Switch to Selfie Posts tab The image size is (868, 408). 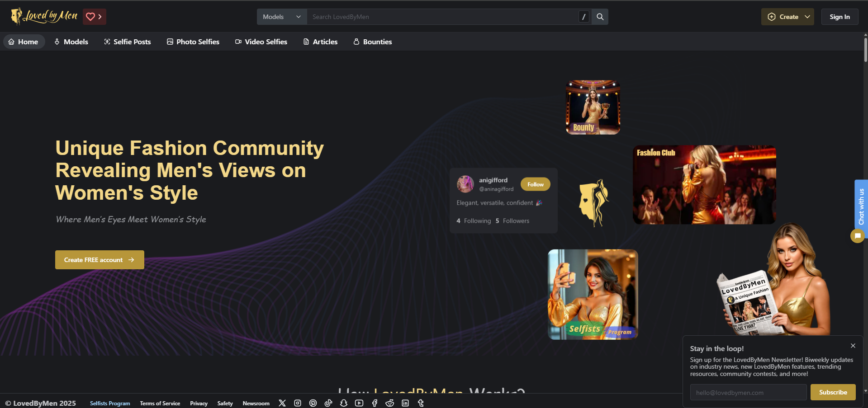coord(128,42)
